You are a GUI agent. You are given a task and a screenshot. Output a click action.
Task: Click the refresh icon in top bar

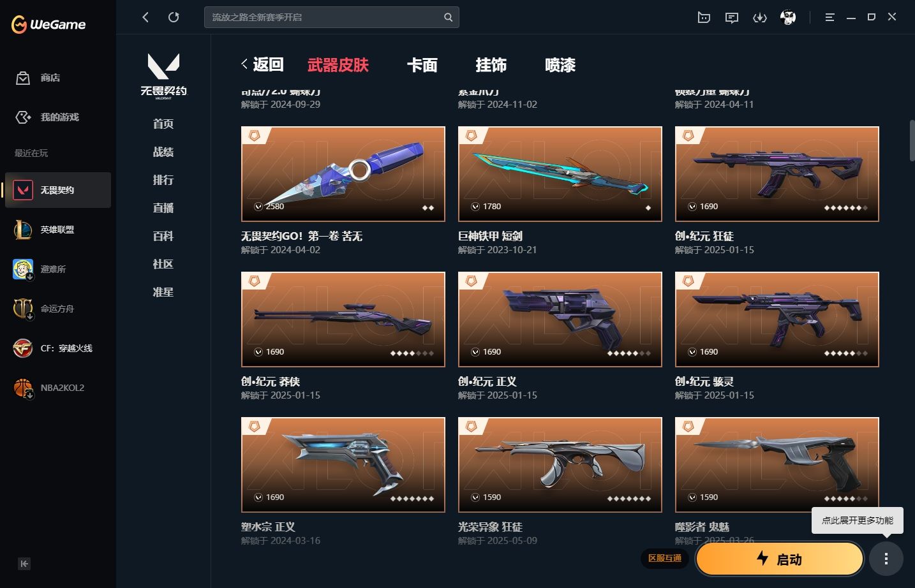[x=174, y=17]
